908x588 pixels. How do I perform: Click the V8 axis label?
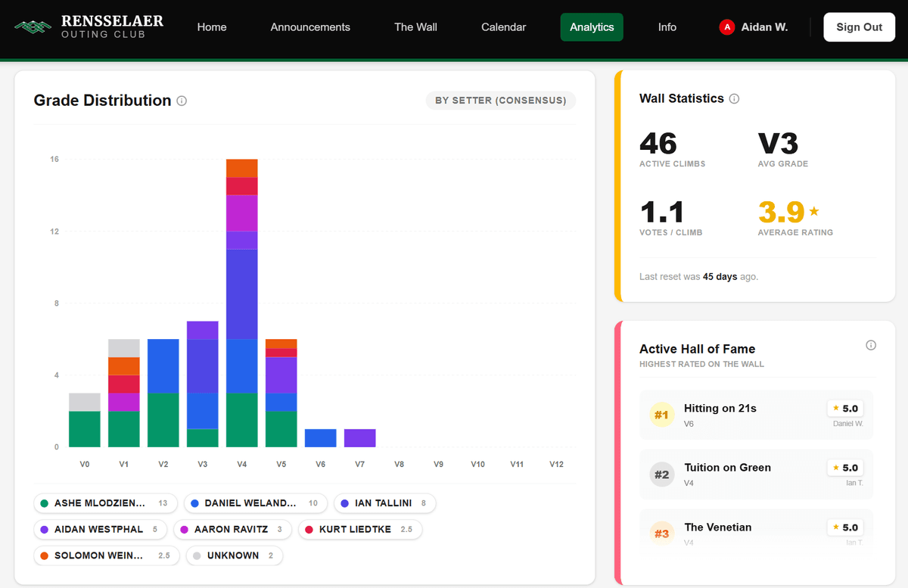pos(400,465)
